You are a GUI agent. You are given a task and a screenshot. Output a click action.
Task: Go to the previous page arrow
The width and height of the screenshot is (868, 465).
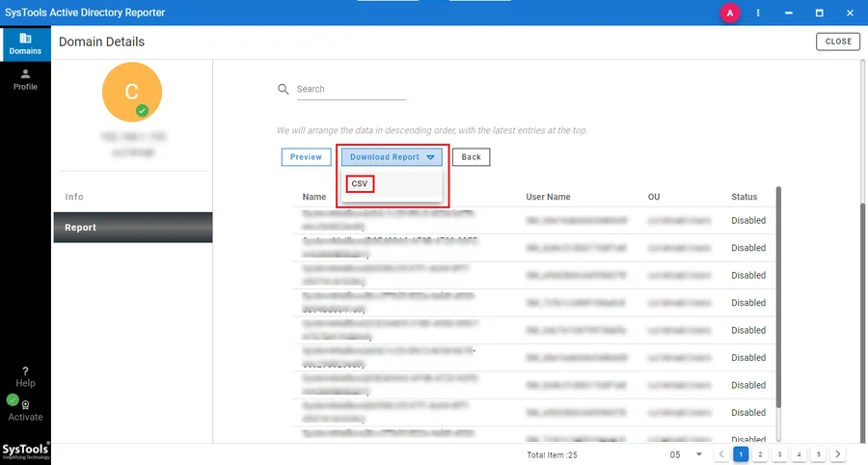click(x=721, y=454)
